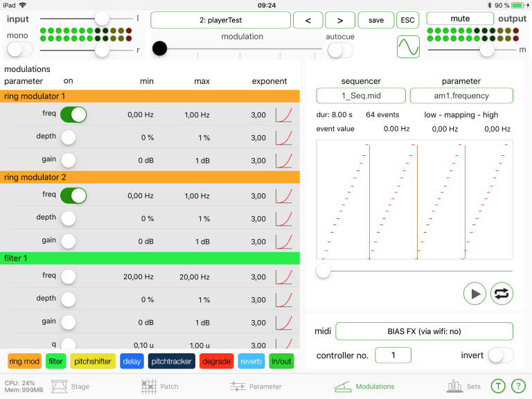Select the degrade category tab

coord(216,362)
